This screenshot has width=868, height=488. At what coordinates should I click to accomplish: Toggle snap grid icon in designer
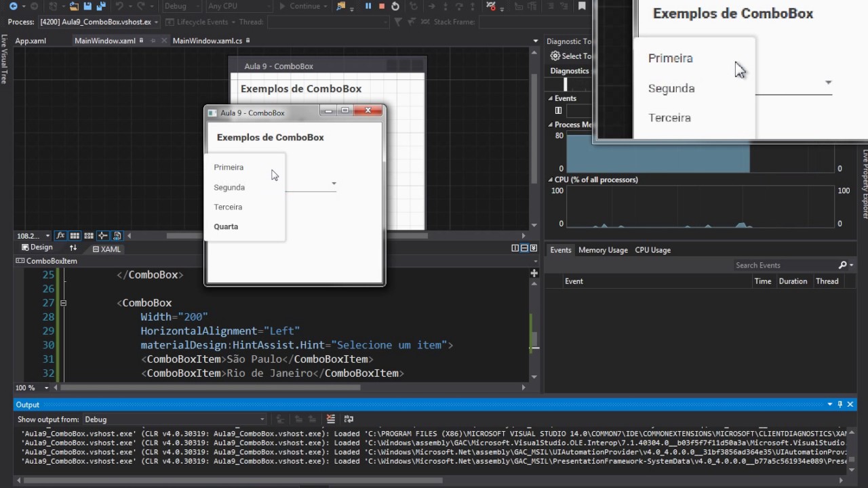tap(75, 236)
